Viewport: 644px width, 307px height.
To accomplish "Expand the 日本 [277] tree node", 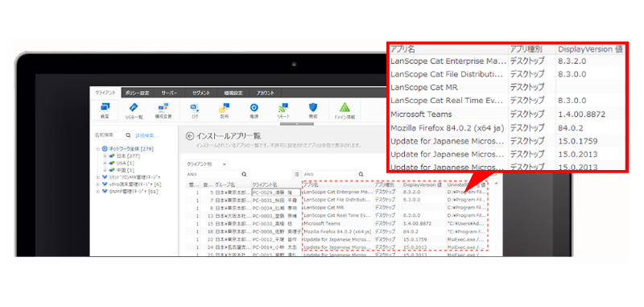I will coord(105,156).
